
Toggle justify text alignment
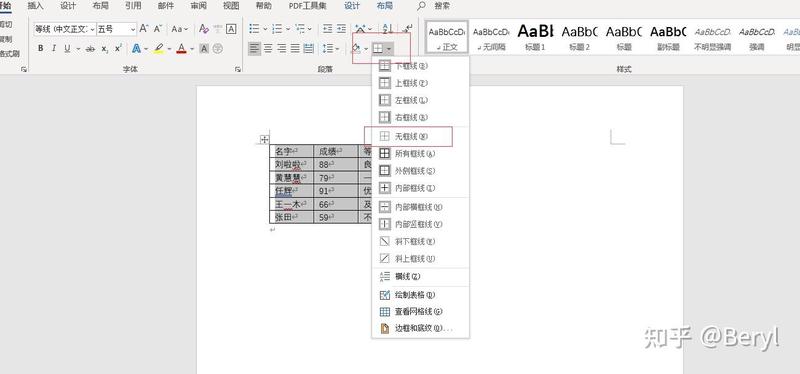coord(295,48)
